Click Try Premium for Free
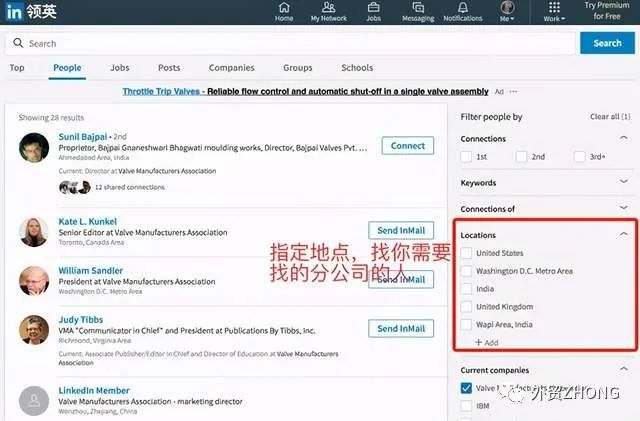640x421 pixels. click(607, 11)
